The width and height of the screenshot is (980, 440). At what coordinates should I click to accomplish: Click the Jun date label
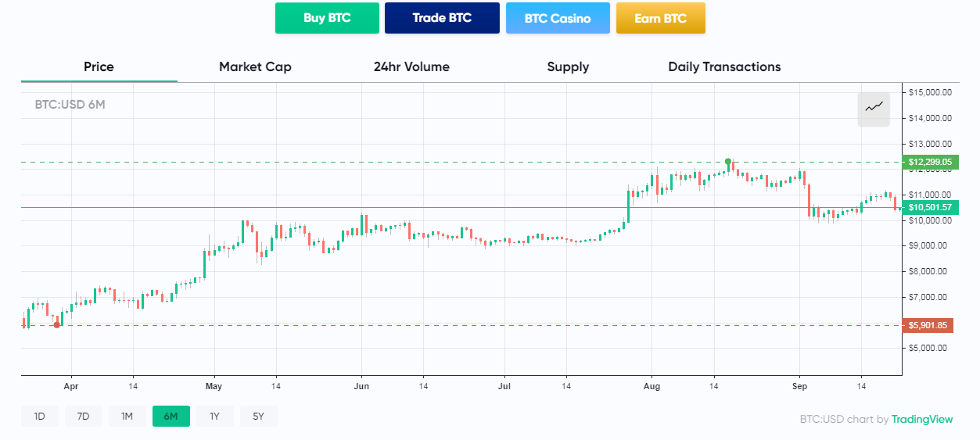[x=361, y=386]
